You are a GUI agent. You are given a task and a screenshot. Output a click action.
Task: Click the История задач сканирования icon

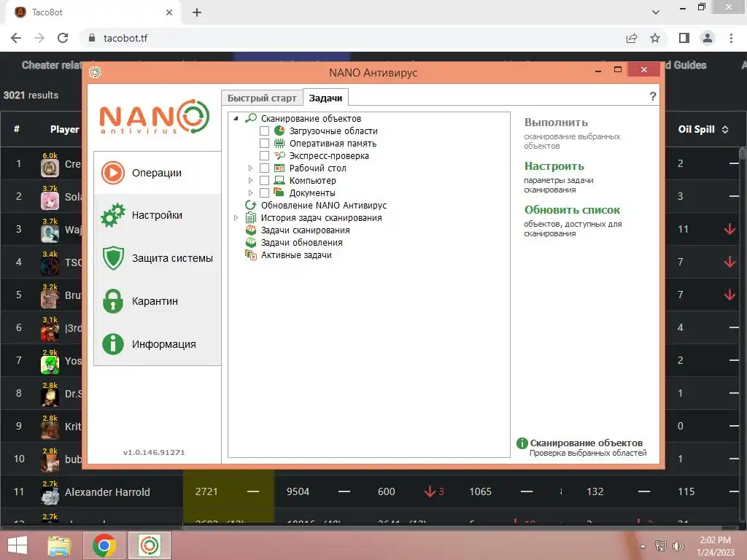251,217
